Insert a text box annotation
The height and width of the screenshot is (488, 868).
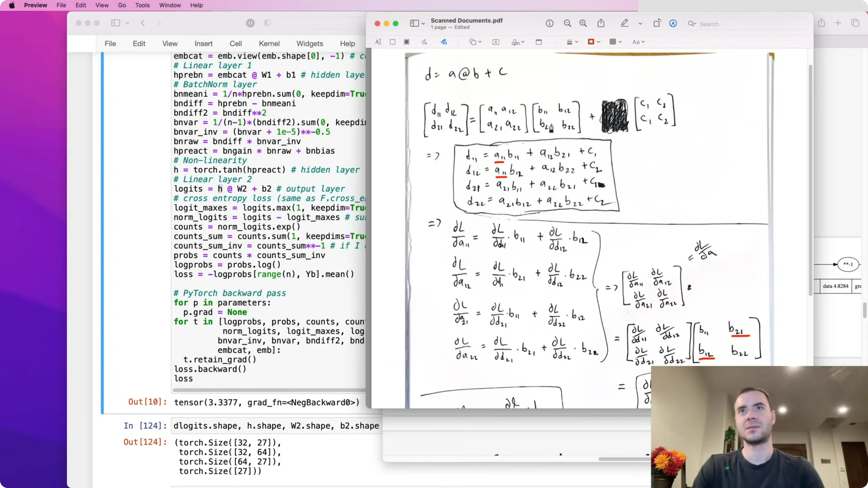pyautogui.click(x=496, y=42)
